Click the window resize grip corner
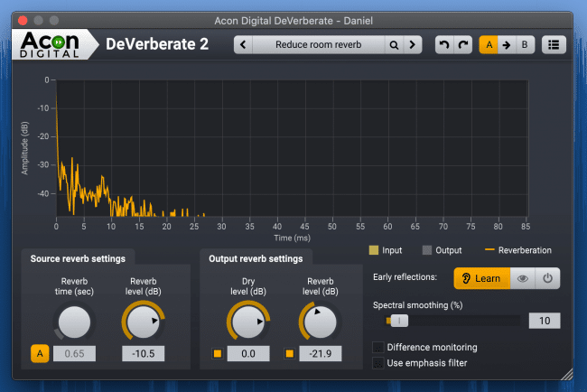Viewport: 587px width, 392px height. pos(567,374)
